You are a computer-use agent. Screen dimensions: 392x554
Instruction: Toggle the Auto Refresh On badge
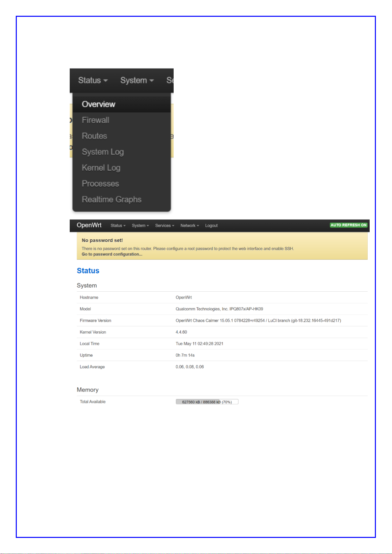tap(349, 225)
